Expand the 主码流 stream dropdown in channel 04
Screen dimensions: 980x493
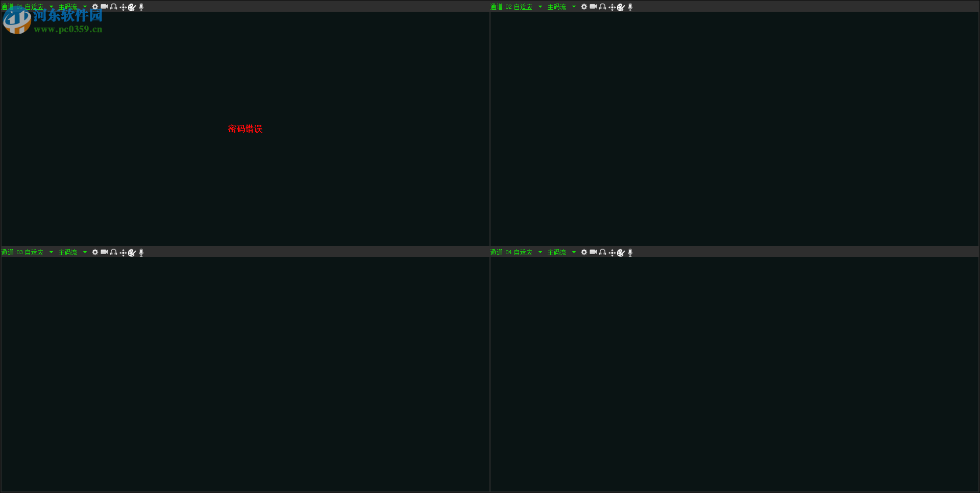[561, 253]
